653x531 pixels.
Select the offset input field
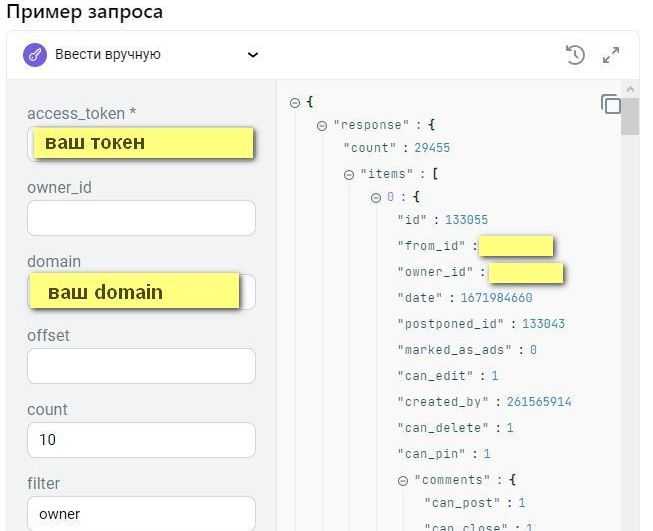(141, 366)
